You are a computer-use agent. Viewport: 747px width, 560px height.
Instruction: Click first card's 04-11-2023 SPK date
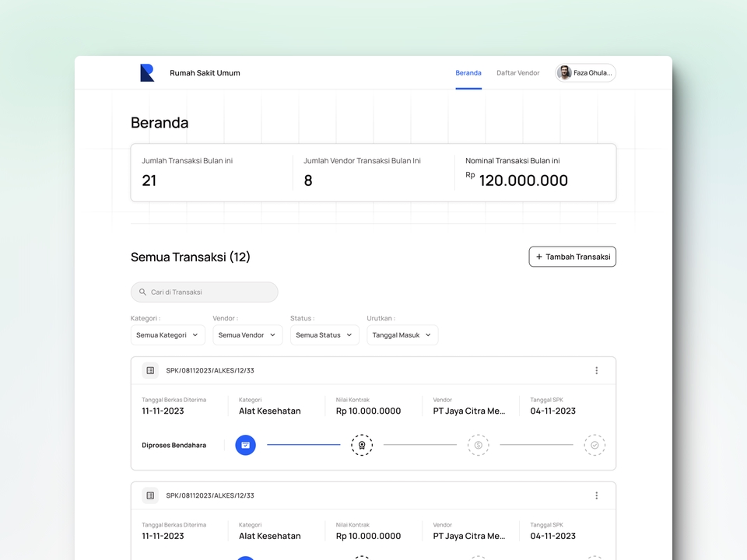[552, 411]
